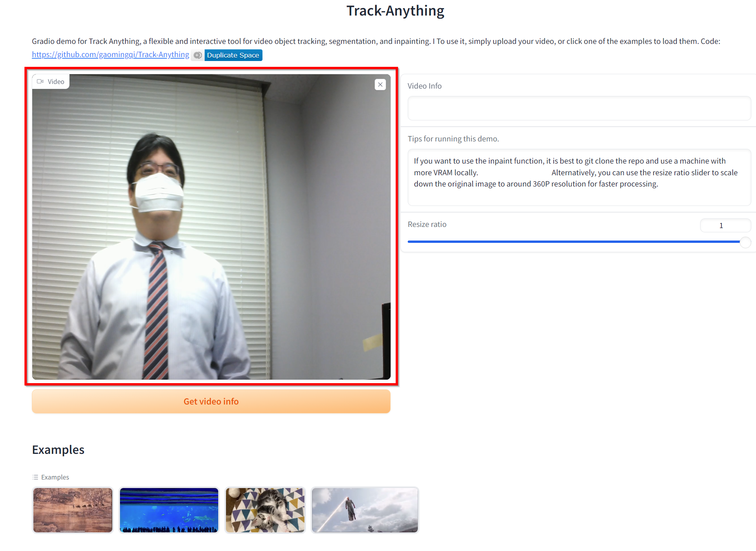
Task: Click the 'Tips for running this demo.' label
Action: (x=453, y=139)
